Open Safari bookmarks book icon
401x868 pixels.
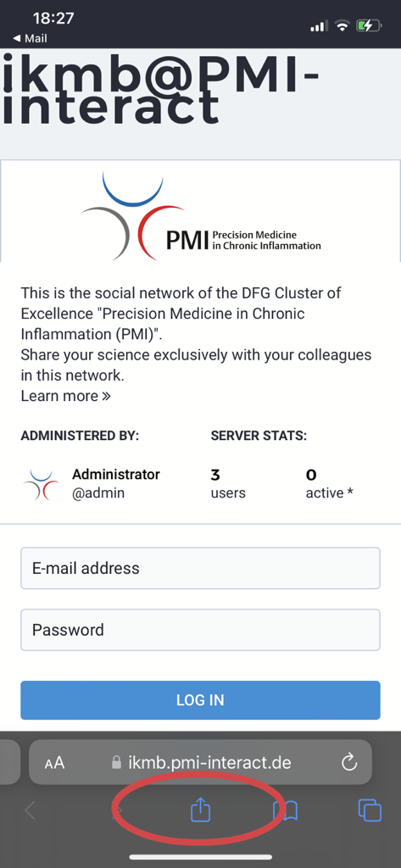pyautogui.click(x=285, y=811)
